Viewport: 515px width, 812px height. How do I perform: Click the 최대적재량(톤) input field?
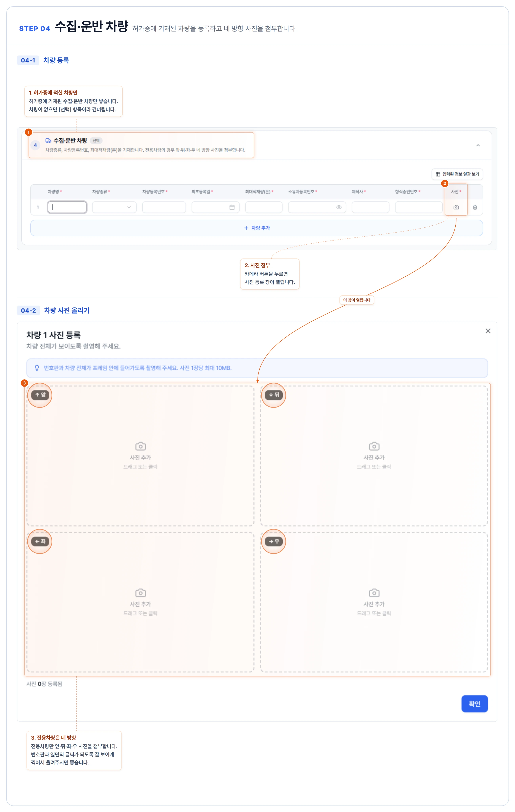point(264,207)
